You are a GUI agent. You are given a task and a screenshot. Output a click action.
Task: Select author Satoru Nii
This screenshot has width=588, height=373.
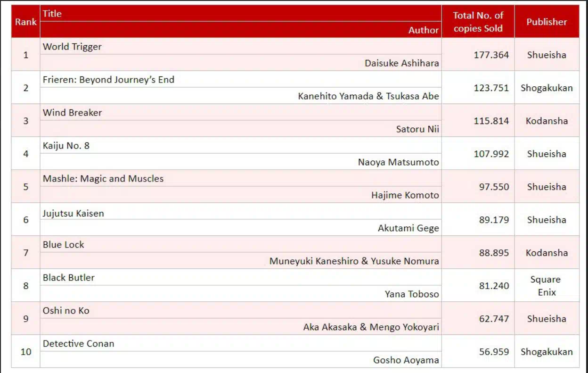pyautogui.click(x=417, y=129)
